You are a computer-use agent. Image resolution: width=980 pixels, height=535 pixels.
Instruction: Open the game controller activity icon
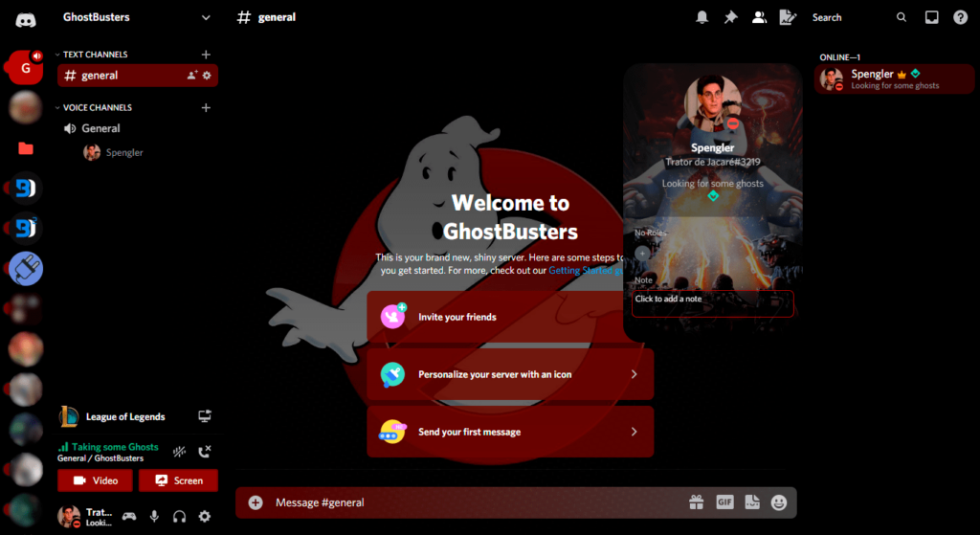click(129, 516)
